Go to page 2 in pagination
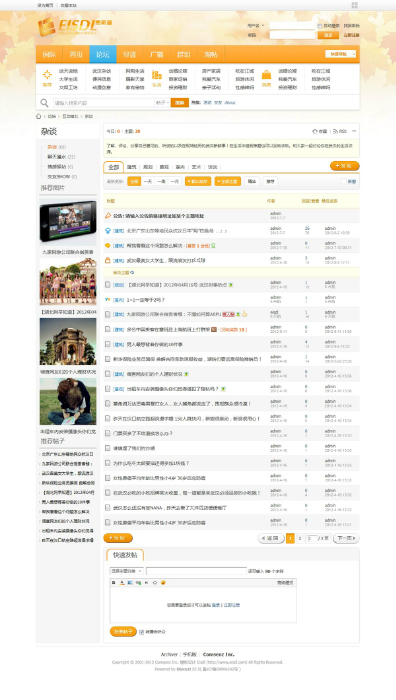 (300, 538)
